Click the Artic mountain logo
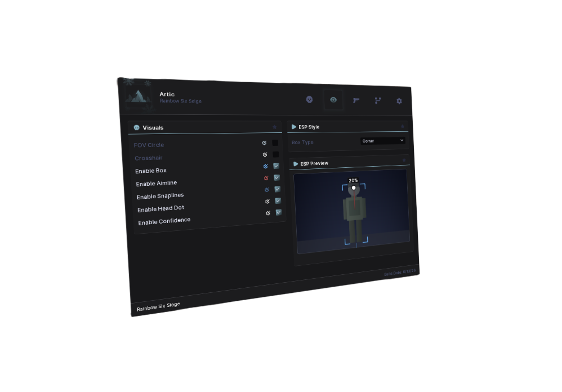Viewport: 562px width, 392px height. [139, 97]
